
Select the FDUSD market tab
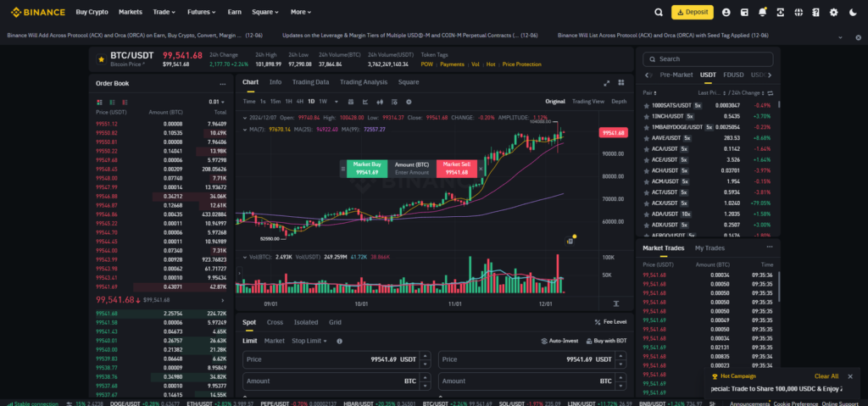(x=733, y=75)
